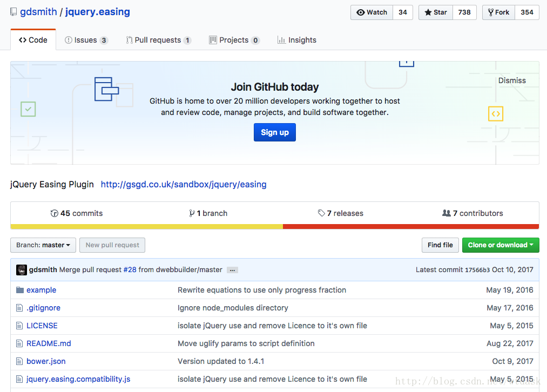Click the gdsmith avatar thumbnail in commit bar
This screenshot has width=547, height=392.
pyautogui.click(x=22, y=270)
